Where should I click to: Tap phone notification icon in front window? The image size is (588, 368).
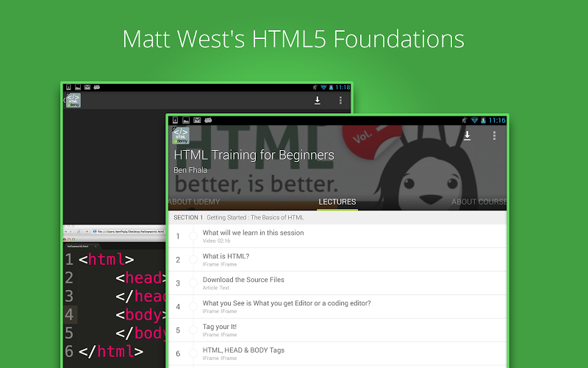coord(175,120)
